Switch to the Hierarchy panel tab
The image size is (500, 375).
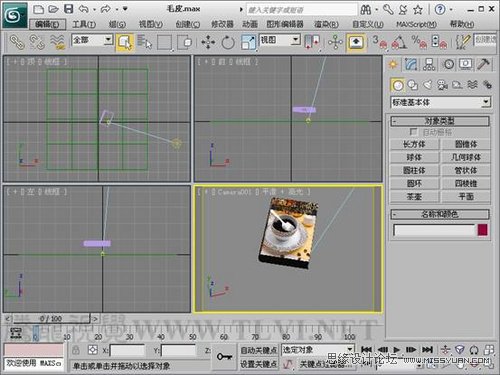429,64
